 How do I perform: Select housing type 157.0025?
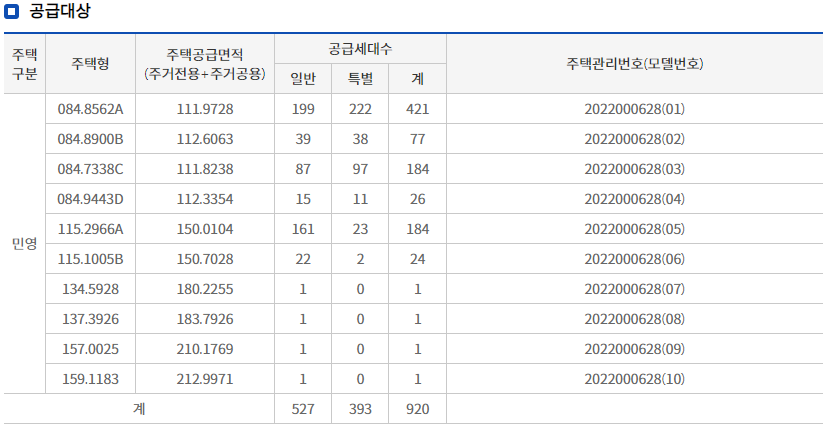point(90,349)
